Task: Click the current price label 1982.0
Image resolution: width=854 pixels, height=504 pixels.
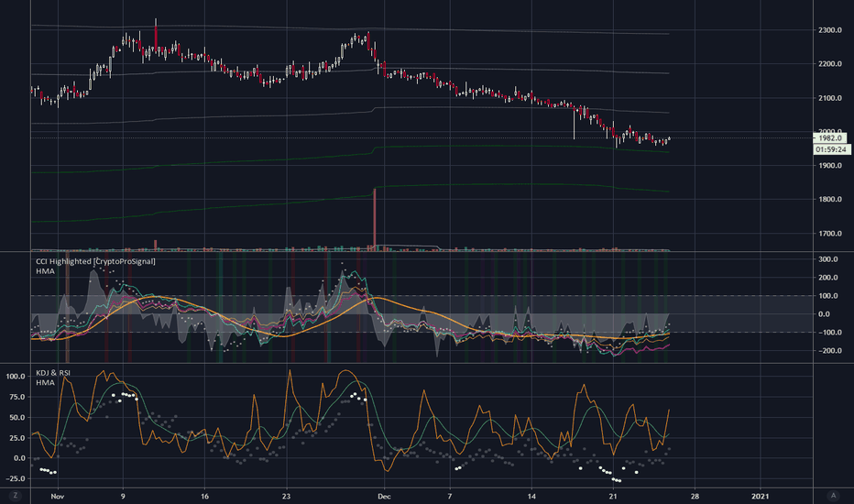Action: point(830,137)
